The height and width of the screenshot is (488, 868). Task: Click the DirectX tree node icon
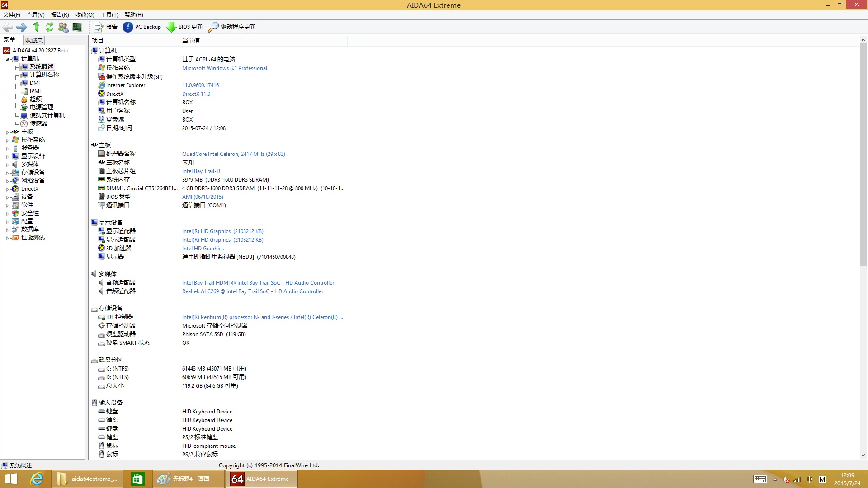[x=15, y=189]
